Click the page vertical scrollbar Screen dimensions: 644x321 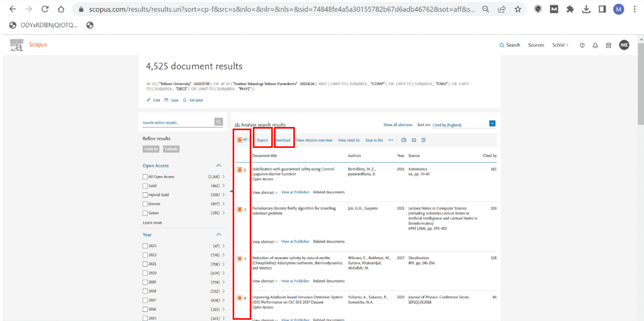click(641, 85)
